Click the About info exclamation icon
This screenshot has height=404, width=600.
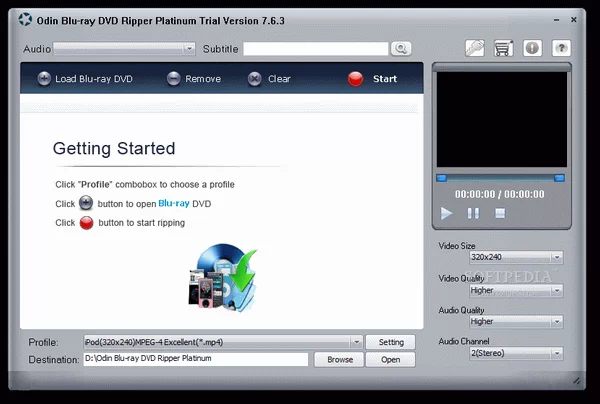pos(532,47)
